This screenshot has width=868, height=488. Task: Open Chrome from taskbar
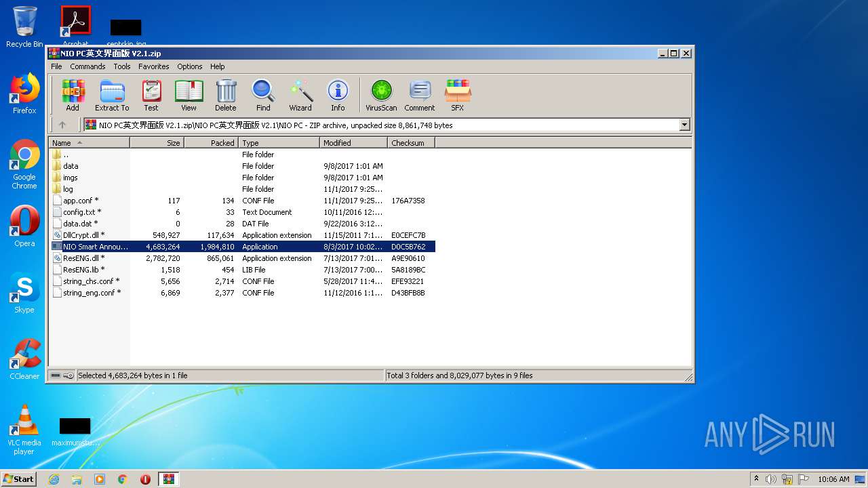click(x=123, y=479)
